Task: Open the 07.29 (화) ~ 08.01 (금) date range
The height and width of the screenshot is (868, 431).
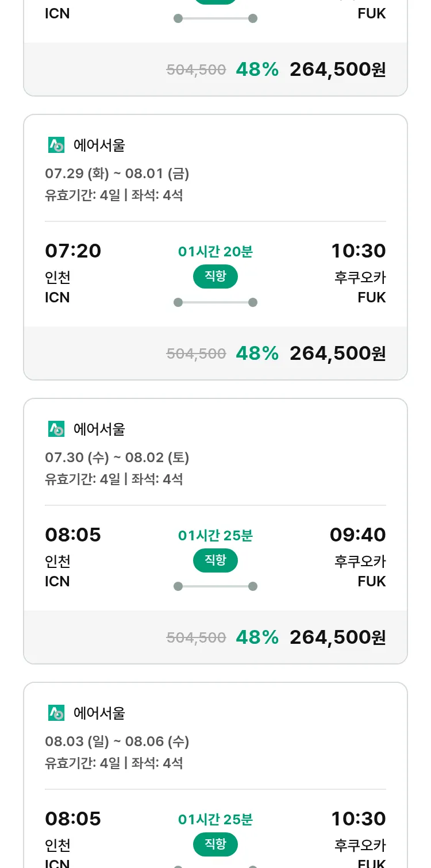Action: click(x=117, y=174)
